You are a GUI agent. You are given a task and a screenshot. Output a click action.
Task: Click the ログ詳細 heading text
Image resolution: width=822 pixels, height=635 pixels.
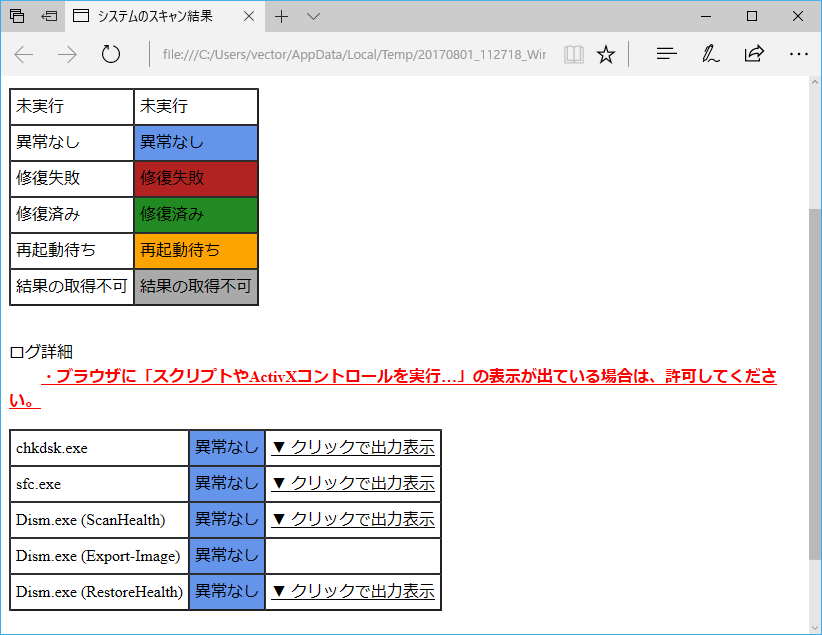click(x=41, y=352)
